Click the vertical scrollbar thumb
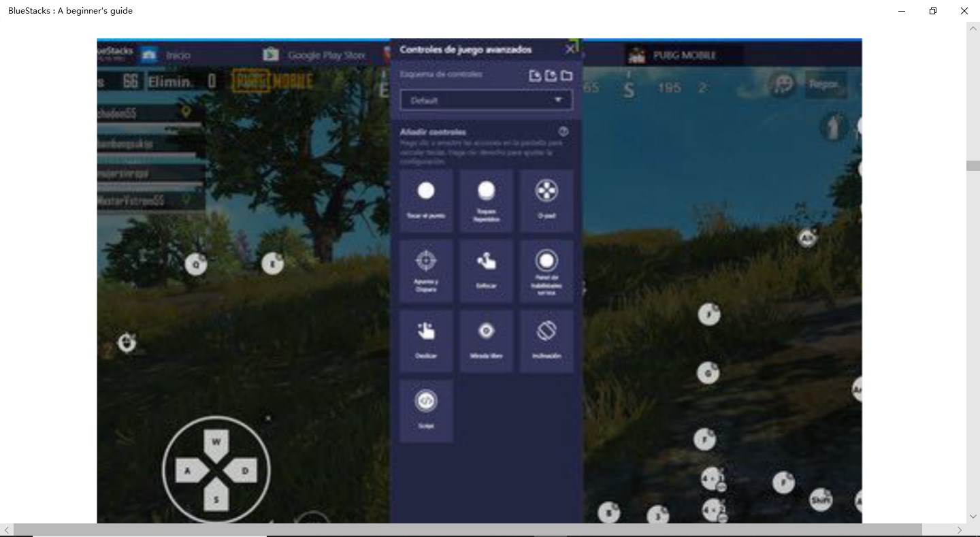Screen dimensions: 980x537 pyautogui.click(x=973, y=166)
